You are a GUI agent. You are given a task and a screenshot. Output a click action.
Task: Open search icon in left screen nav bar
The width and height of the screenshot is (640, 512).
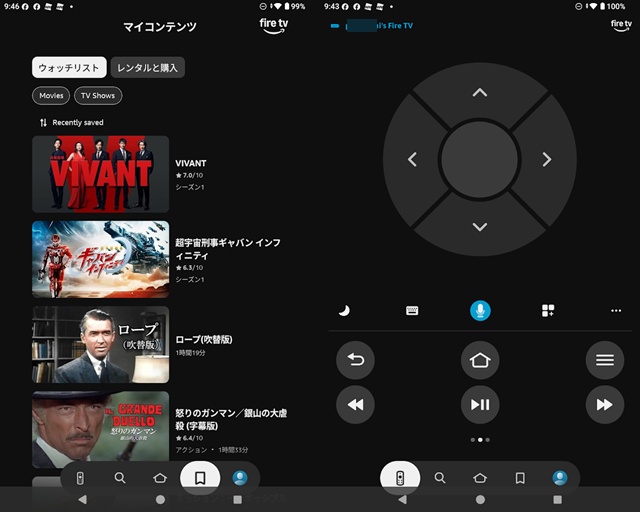click(120, 478)
